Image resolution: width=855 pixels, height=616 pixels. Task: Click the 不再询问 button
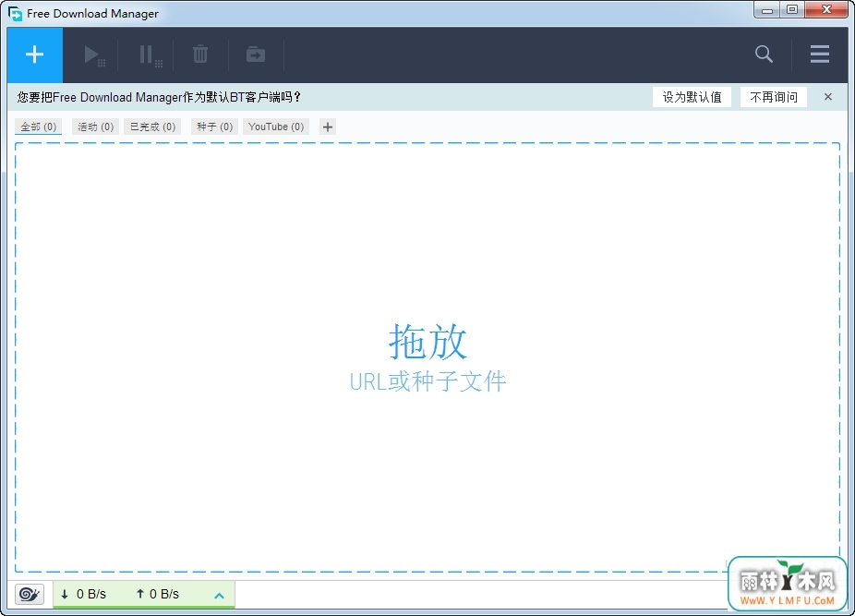[x=773, y=97]
